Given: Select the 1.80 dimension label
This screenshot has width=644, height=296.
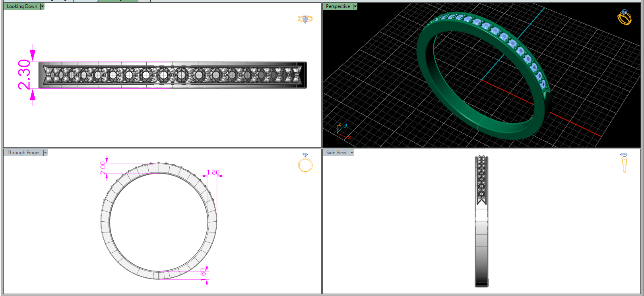Looking at the screenshot, I should click(x=213, y=172).
